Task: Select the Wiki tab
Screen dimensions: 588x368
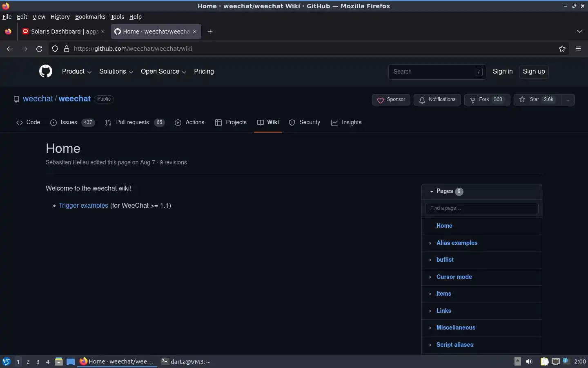Action: [x=268, y=123]
